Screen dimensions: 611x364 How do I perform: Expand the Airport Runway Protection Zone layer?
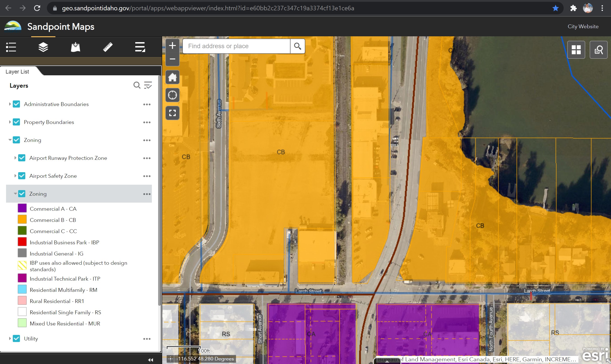point(15,158)
